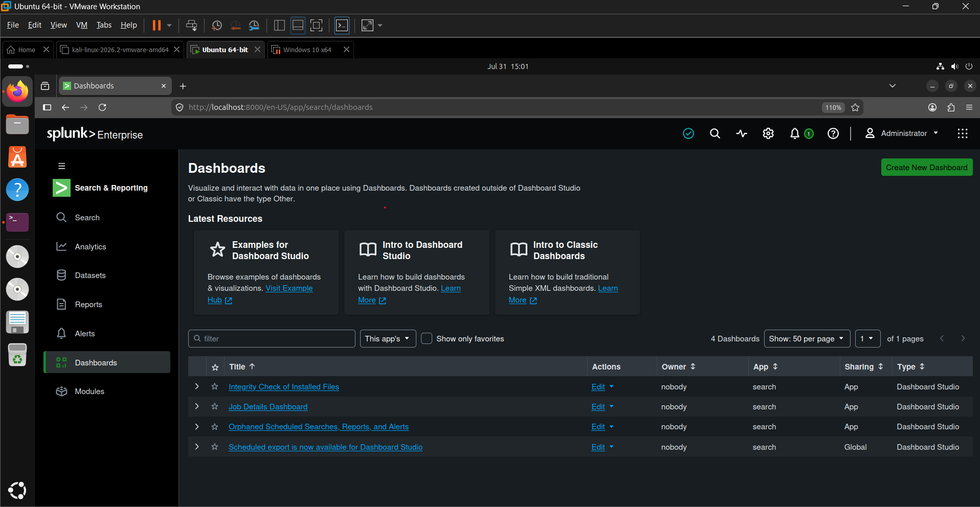Click Firefox URL address bar
Viewport: 980px width, 507px height.
pos(496,107)
